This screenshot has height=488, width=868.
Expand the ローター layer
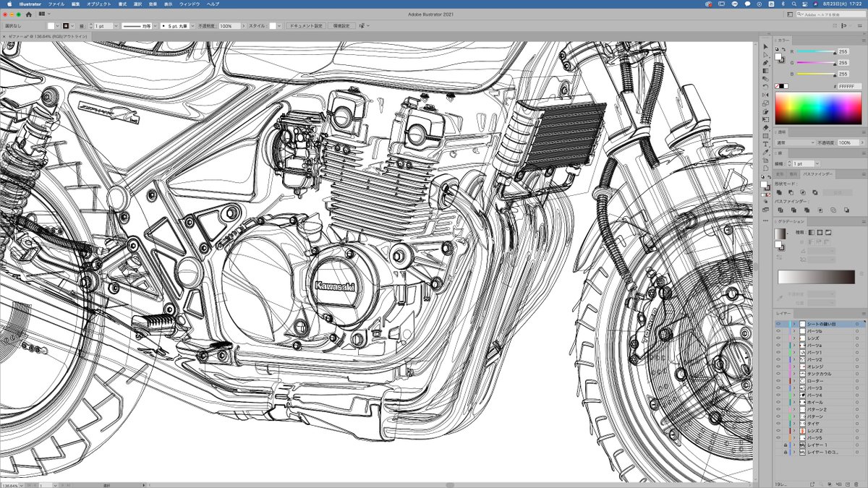click(x=794, y=381)
